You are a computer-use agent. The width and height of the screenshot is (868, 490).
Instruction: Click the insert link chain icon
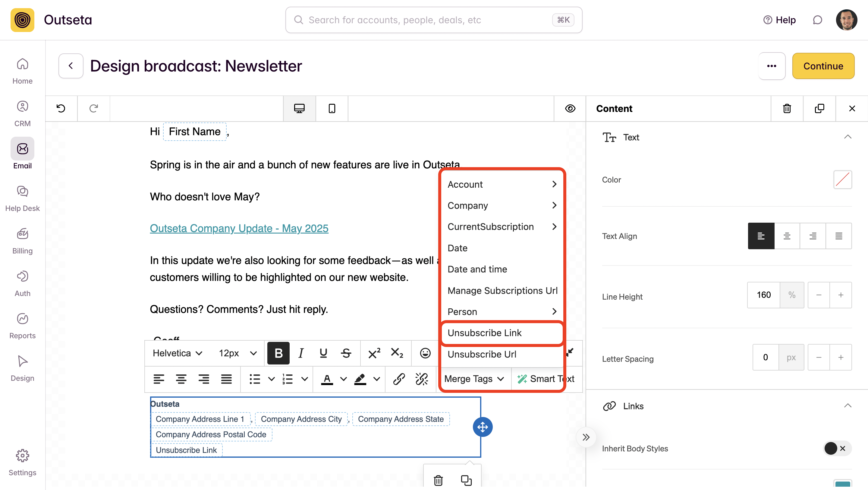click(x=399, y=379)
